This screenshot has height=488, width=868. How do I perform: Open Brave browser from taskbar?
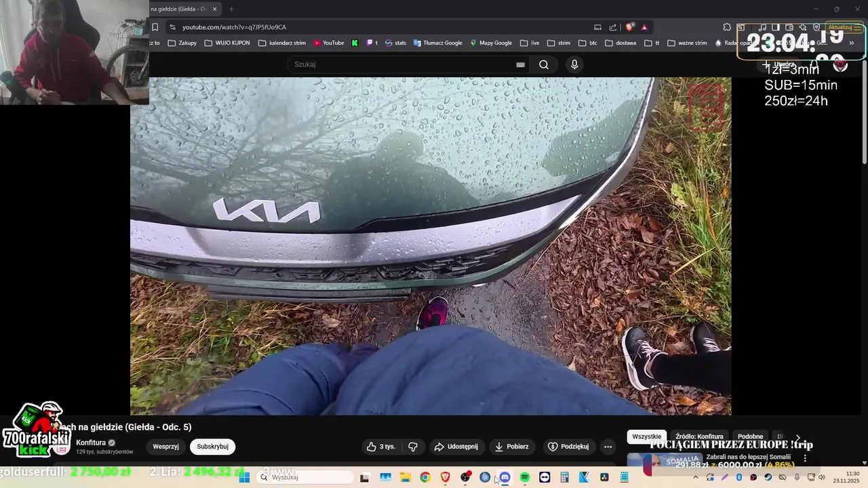445,477
